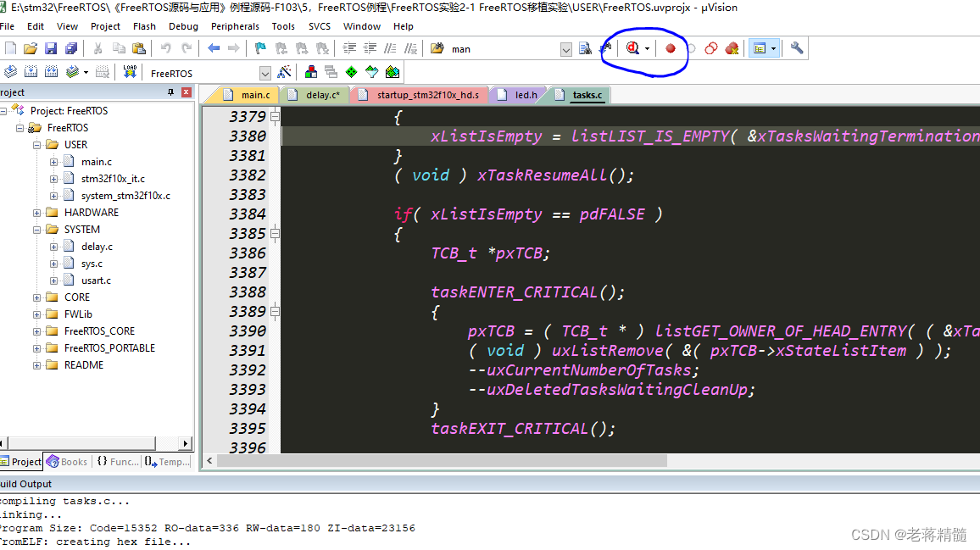Collapse code block at line 3389

tap(275, 311)
